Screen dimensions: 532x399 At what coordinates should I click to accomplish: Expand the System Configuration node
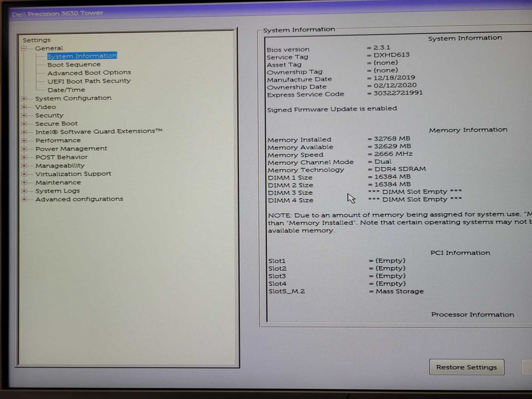(x=24, y=99)
